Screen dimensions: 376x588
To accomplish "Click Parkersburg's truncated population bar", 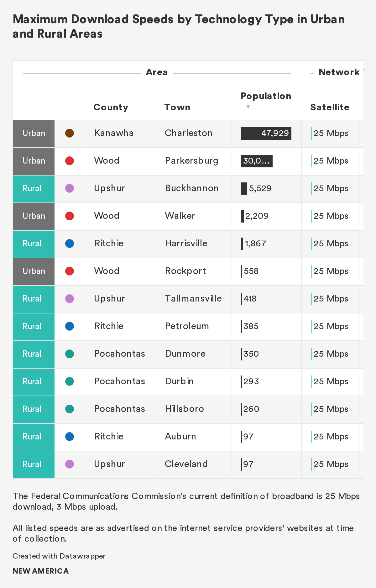I will pos(257,161).
